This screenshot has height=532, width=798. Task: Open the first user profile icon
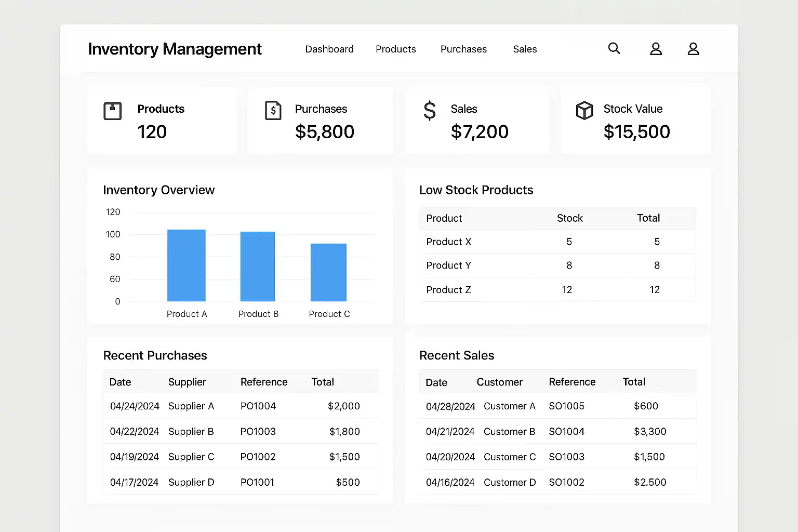click(x=656, y=49)
